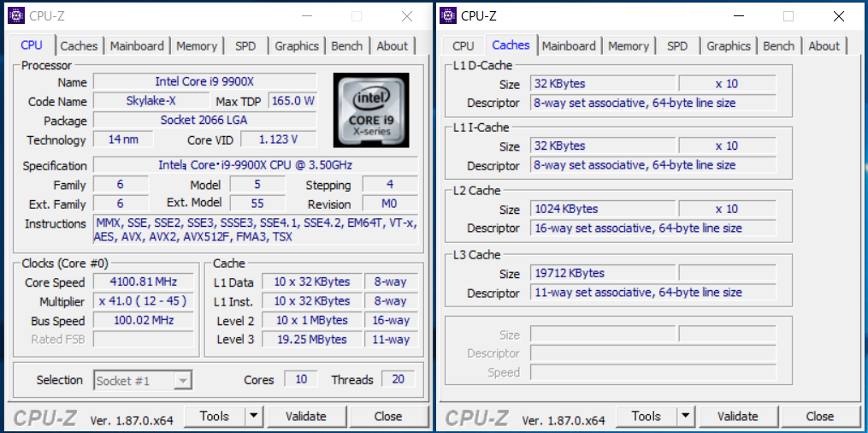Click the Max TDP value 165.0 W
The height and width of the screenshot is (433, 868).
(292, 101)
